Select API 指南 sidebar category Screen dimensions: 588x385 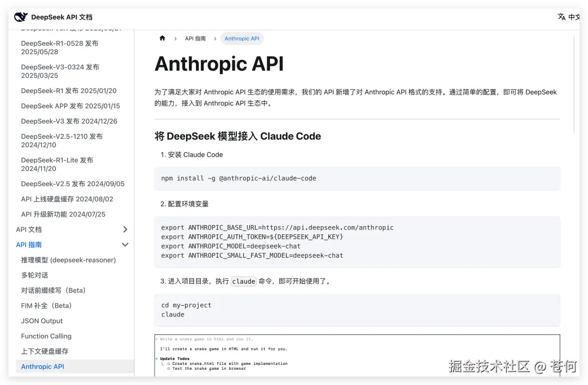tap(29, 245)
